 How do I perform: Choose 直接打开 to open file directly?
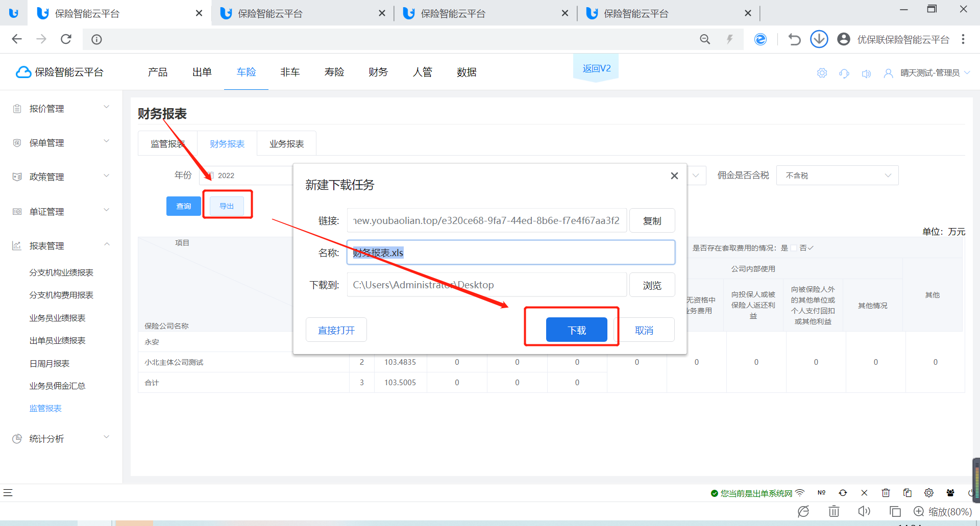[336, 330]
